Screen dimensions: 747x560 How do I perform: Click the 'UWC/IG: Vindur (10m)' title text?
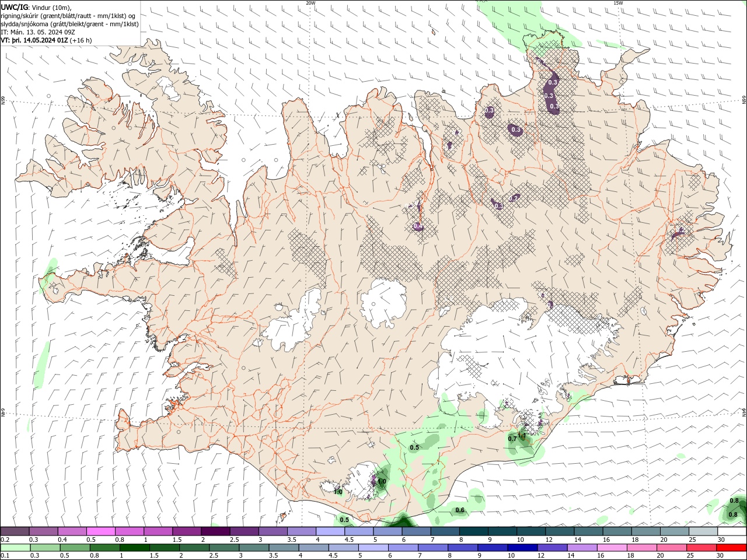click(x=36, y=7)
